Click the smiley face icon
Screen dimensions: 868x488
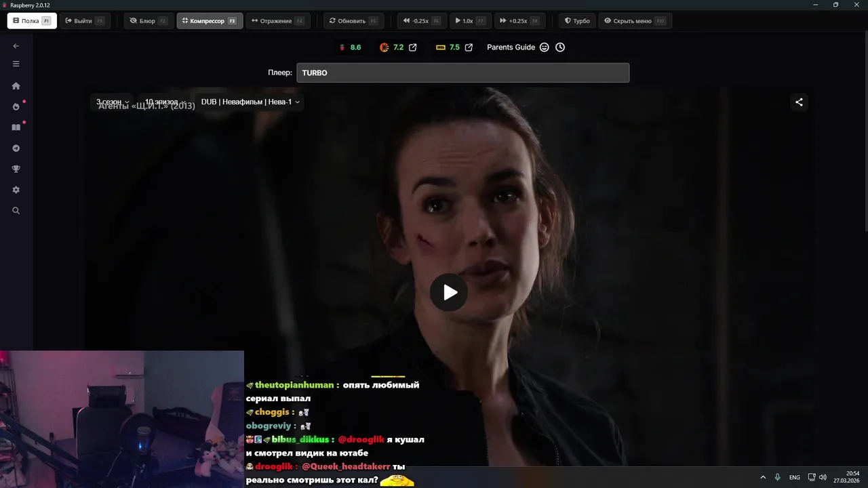(x=545, y=47)
